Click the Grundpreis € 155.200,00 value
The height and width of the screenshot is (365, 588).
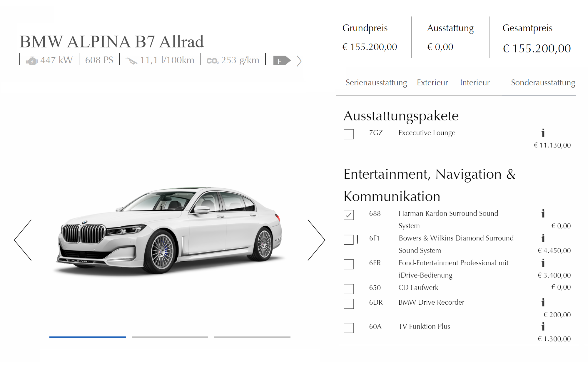pyautogui.click(x=370, y=47)
